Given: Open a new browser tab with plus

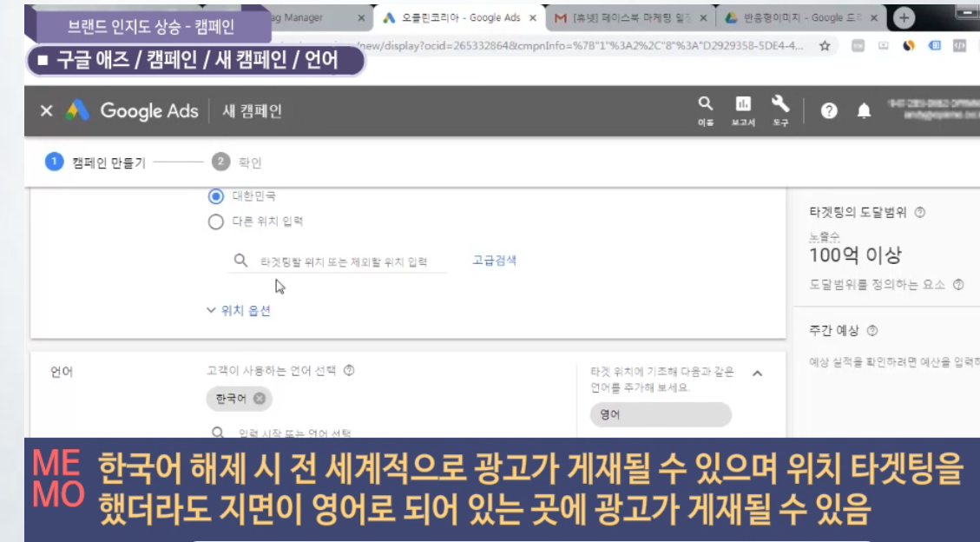Looking at the screenshot, I should (x=904, y=18).
